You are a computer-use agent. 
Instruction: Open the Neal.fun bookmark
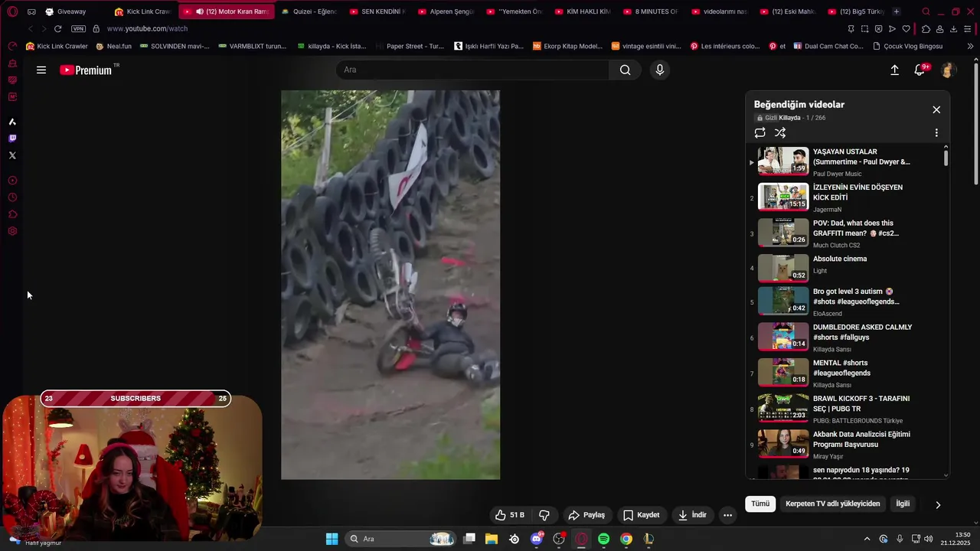[x=114, y=46]
